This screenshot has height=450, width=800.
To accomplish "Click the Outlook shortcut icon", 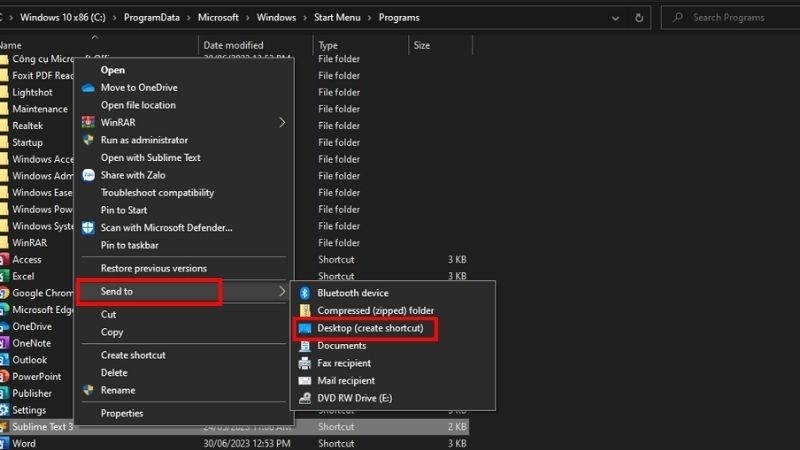I will [3, 360].
